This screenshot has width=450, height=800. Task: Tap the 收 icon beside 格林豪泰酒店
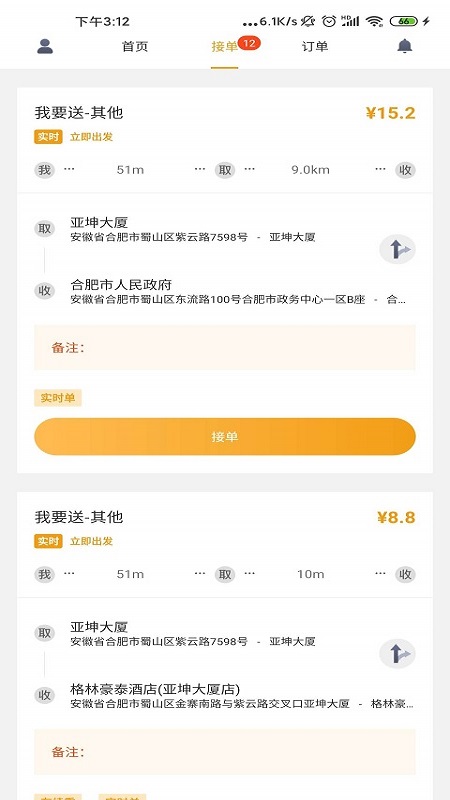pos(45,695)
